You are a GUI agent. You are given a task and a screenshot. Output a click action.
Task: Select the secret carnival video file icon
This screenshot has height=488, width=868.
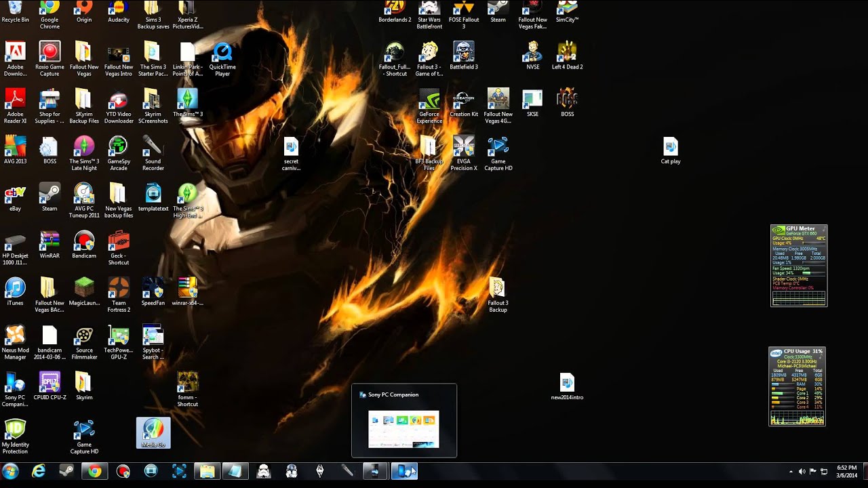[x=291, y=153]
